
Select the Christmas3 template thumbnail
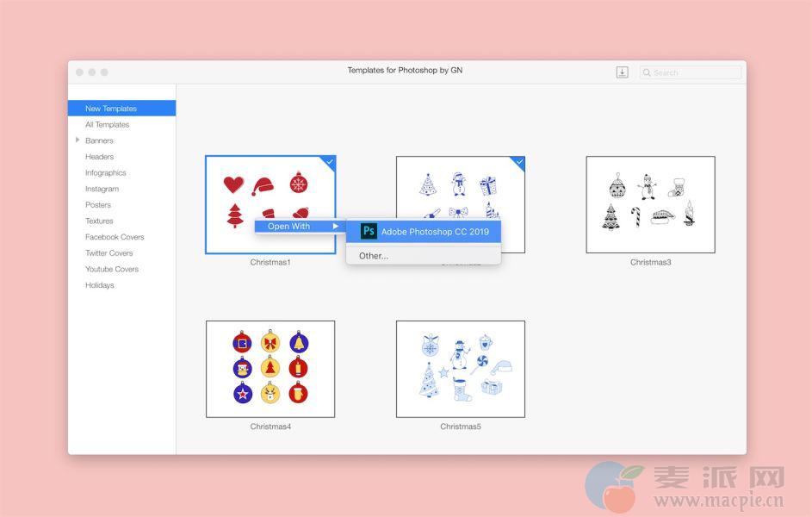click(x=650, y=204)
